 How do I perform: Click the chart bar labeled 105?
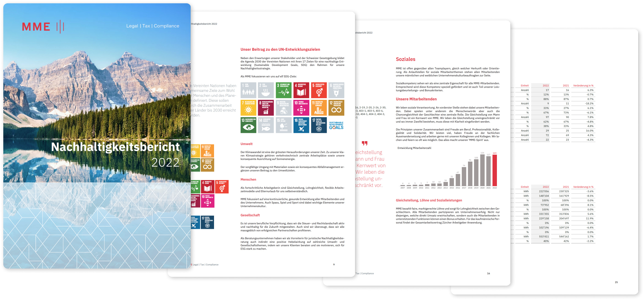click(476, 173)
